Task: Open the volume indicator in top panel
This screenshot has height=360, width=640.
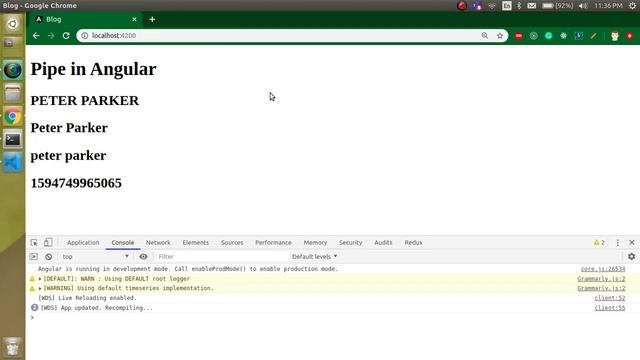Action: (x=583, y=6)
